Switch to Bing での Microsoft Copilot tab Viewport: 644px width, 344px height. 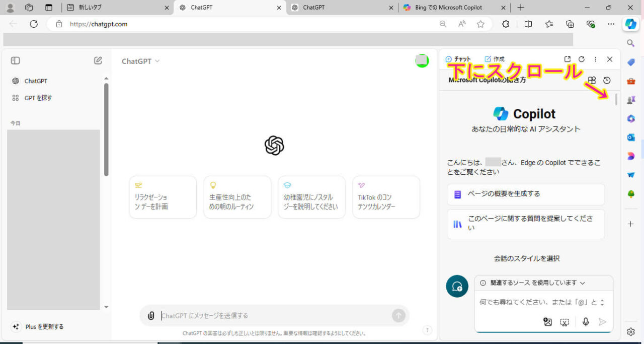(x=454, y=8)
